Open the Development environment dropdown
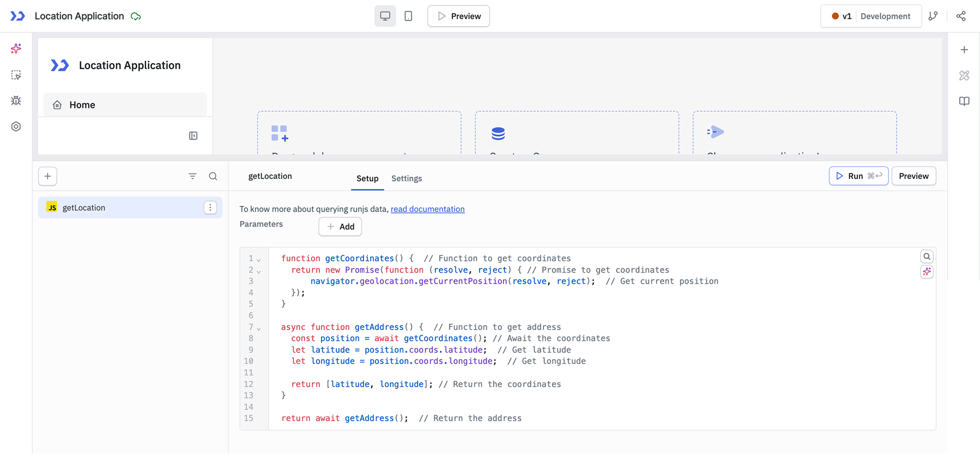 pos(886,16)
